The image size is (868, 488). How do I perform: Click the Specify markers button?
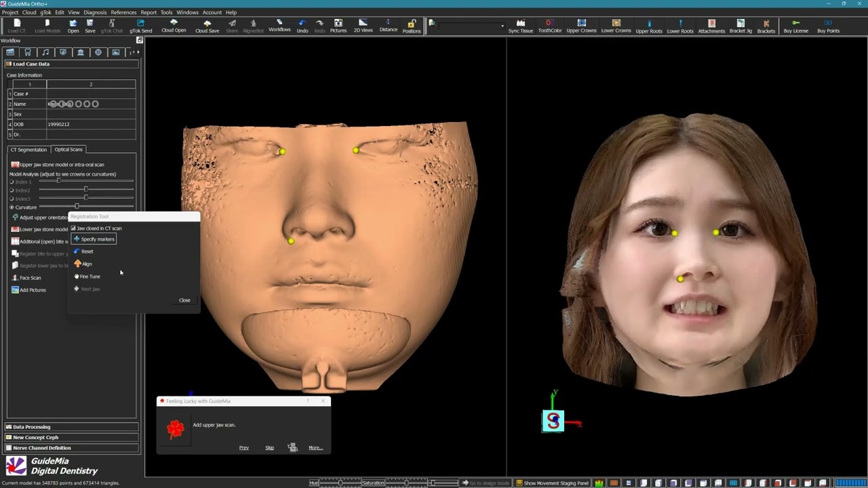click(94, 239)
